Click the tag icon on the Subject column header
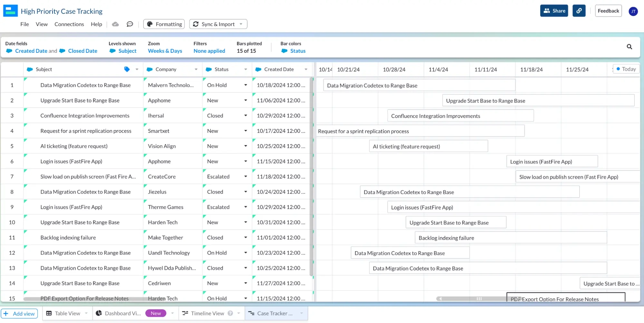The image size is (644, 323). (x=127, y=69)
